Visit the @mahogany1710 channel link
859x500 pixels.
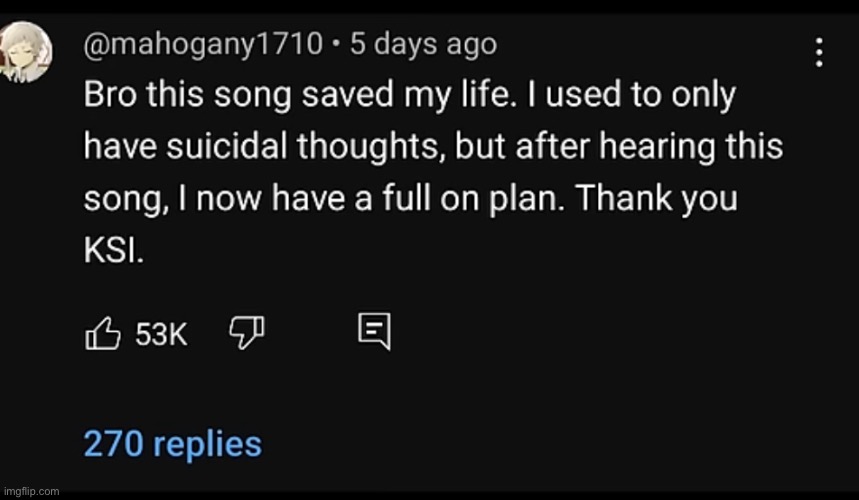tap(203, 45)
